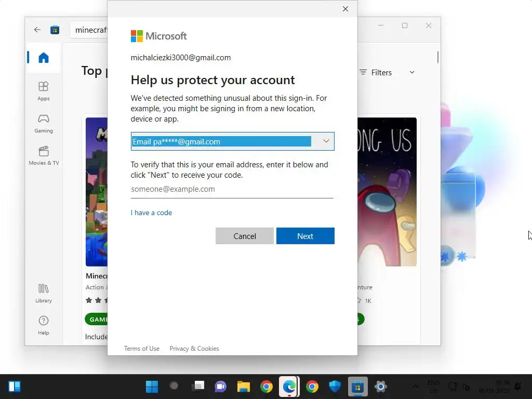532x399 pixels.
Task: Open first Google Chrome taskbar icon
Action: point(267,387)
